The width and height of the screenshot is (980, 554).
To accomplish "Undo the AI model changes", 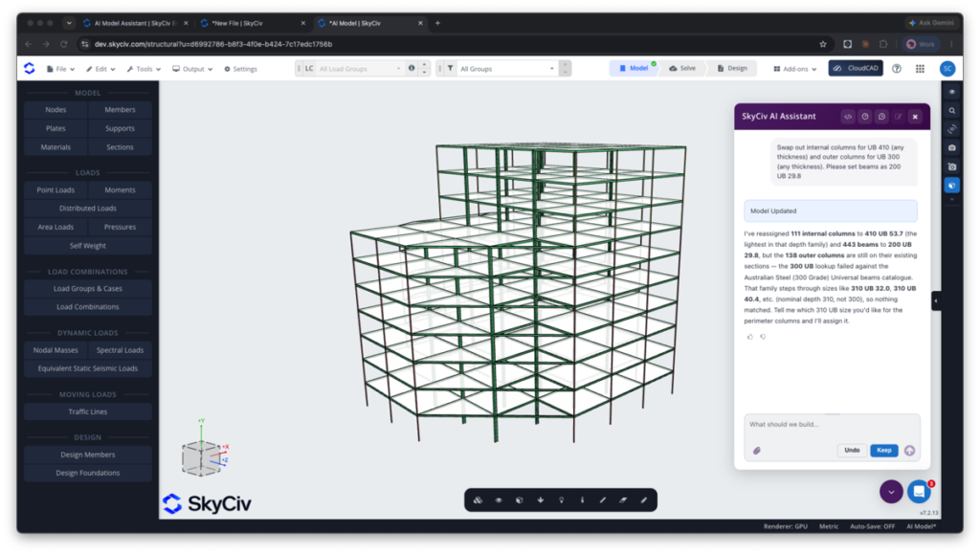I will 852,451.
